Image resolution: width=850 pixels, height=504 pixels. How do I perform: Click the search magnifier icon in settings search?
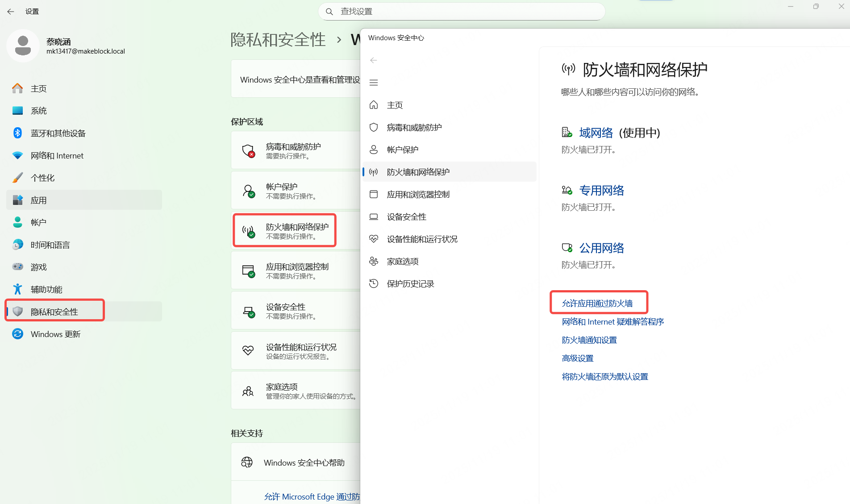click(x=329, y=12)
